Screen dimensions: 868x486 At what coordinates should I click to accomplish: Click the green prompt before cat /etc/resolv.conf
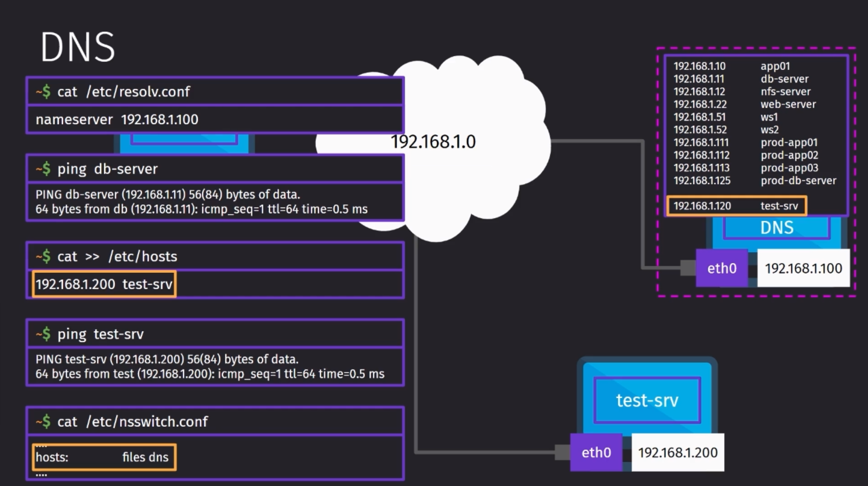coord(43,92)
